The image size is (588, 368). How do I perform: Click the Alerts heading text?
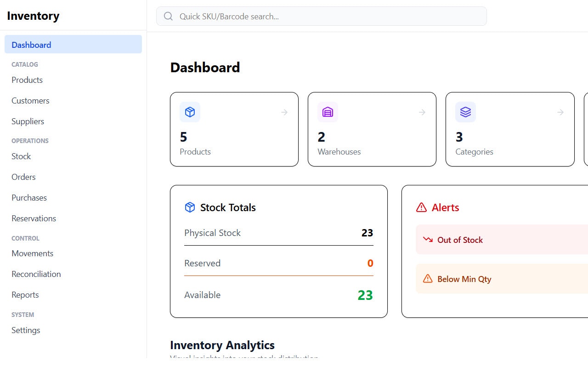(x=445, y=207)
